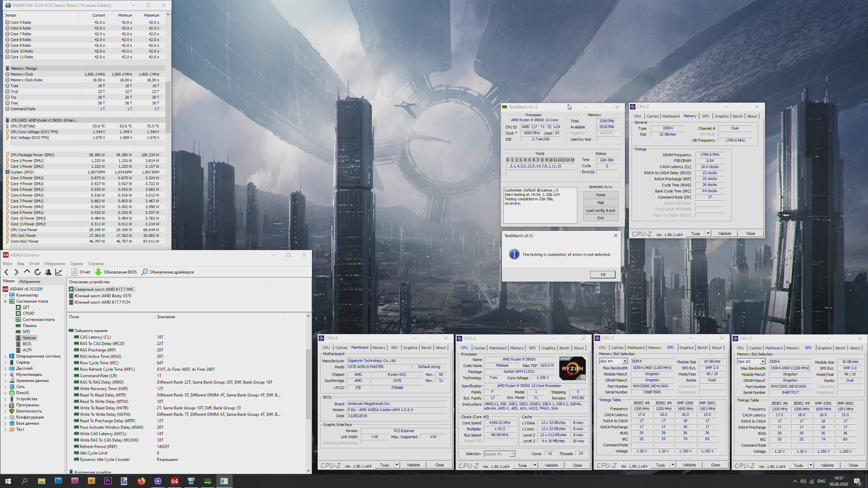
Task: Open Tools dropdown arrow in CPU-Z Memory window
Action: 708,233
